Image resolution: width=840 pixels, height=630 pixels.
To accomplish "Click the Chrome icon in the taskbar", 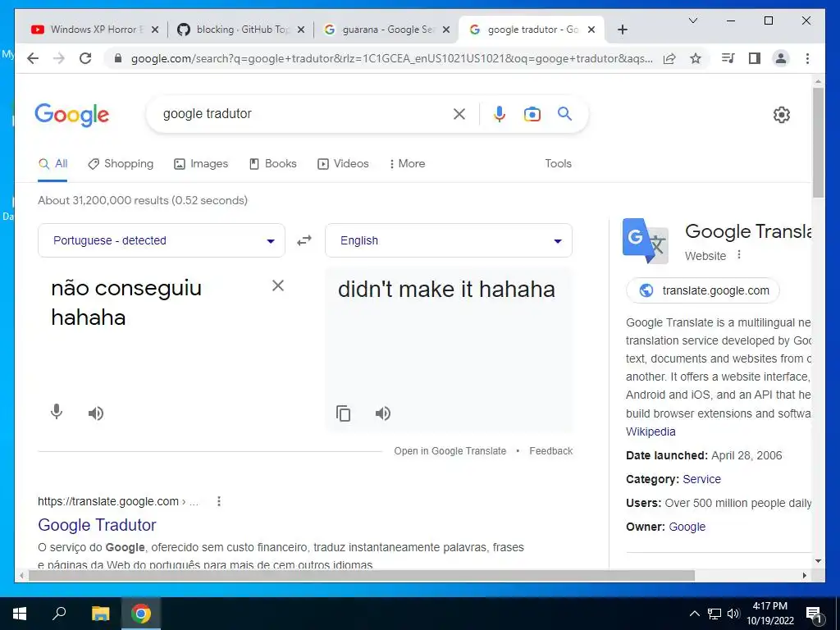I will 141,614.
